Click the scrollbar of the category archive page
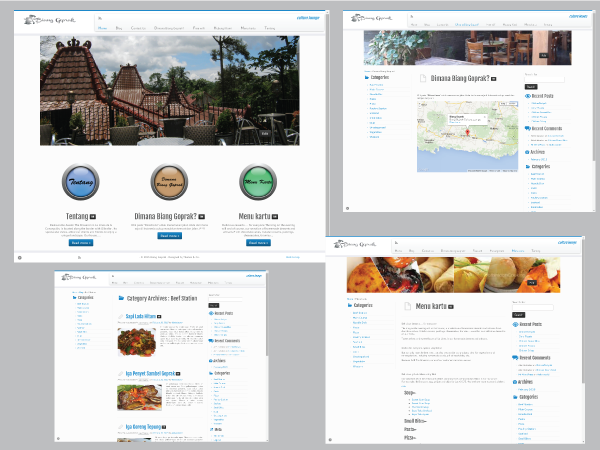 [x=267, y=315]
